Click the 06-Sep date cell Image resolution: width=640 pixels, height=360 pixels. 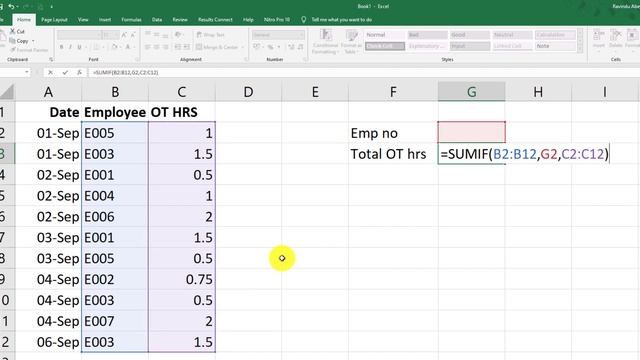point(49,342)
